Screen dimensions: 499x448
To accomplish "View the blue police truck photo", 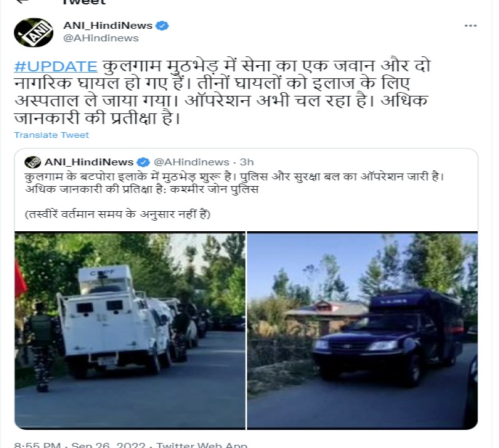I will [362, 330].
